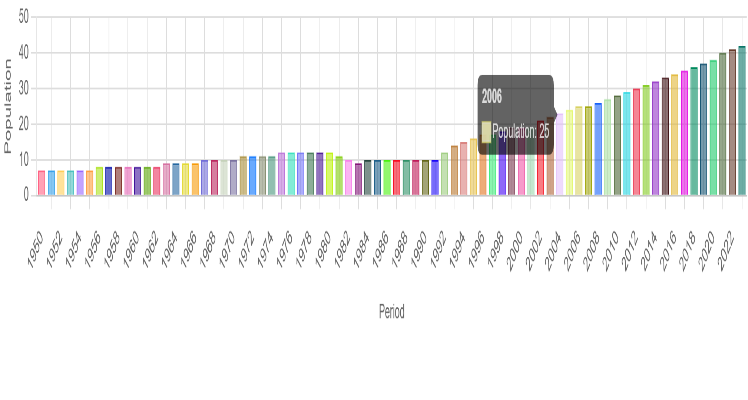Select the light blue bar for 1951
Image resolution: width=748 pixels, height=400 pixels.
tap(51, 183)
